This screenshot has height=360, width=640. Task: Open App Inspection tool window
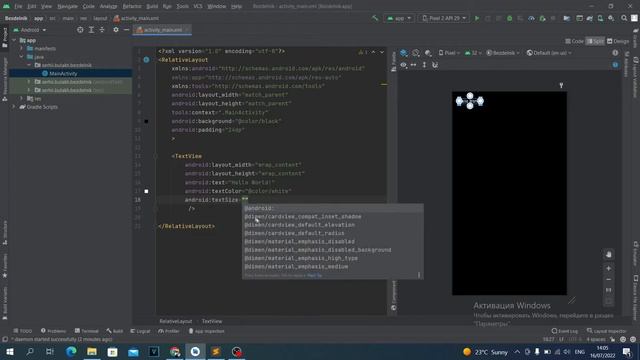click(206, 331)
